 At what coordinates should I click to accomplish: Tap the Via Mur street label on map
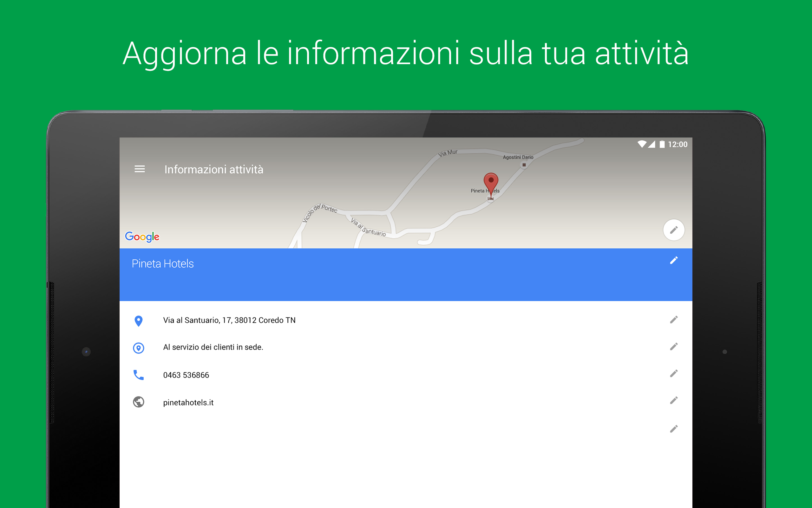point(448,153)
